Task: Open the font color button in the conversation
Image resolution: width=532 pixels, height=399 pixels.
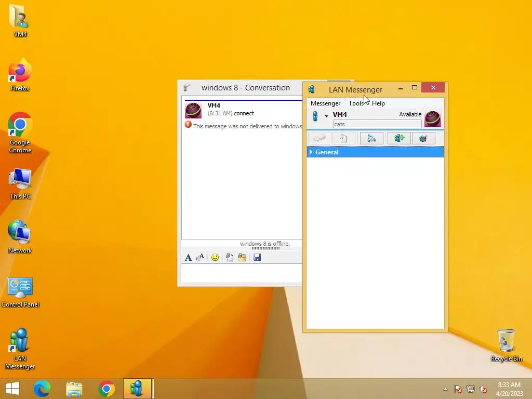Action: (200, 258)
